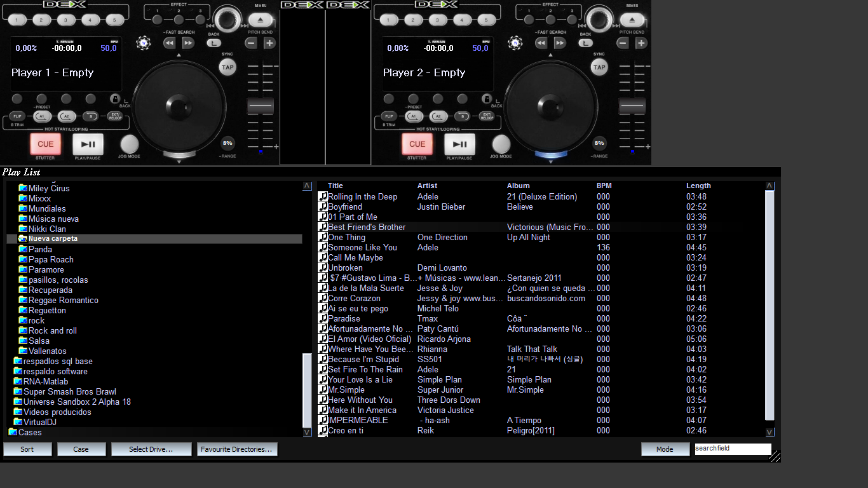Viewport: 868px width, 488px height.
Task: Open the VirtualDJ folder in the tree
Action: [40, 422]
